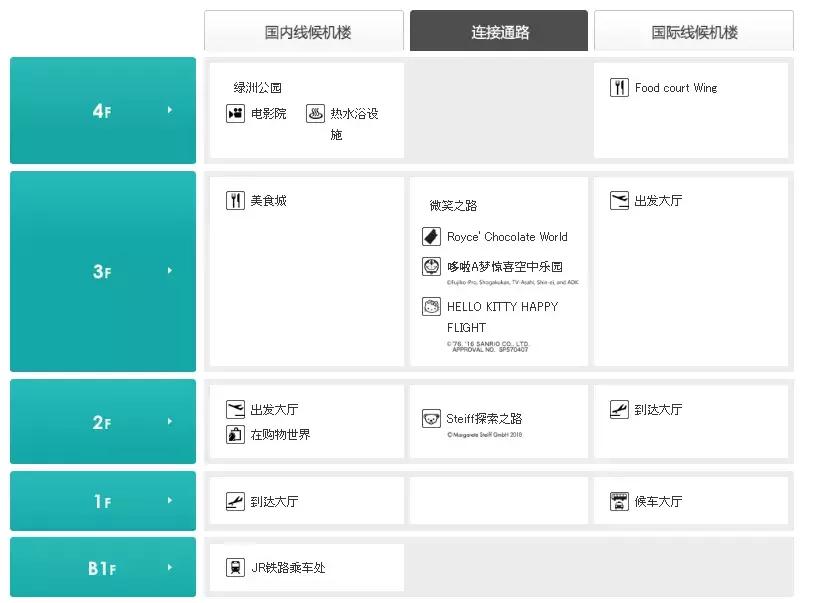Click the departure plane icon in 国内线 2F
Viewport: 813px width, 603px height.
point(235,409)
